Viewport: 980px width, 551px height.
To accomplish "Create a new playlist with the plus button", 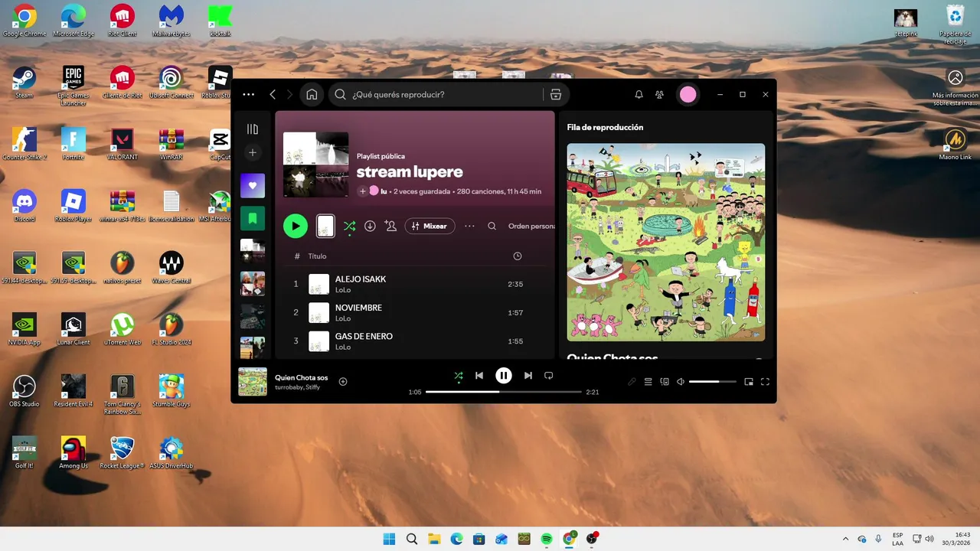I will (x=253, y=153).
